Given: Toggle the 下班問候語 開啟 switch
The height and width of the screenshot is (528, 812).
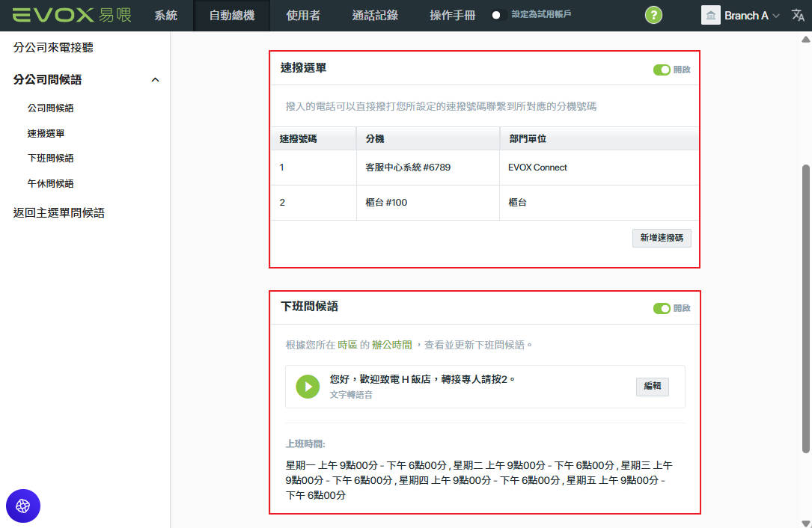Looking at the screenshot, I should coord(662,309).
